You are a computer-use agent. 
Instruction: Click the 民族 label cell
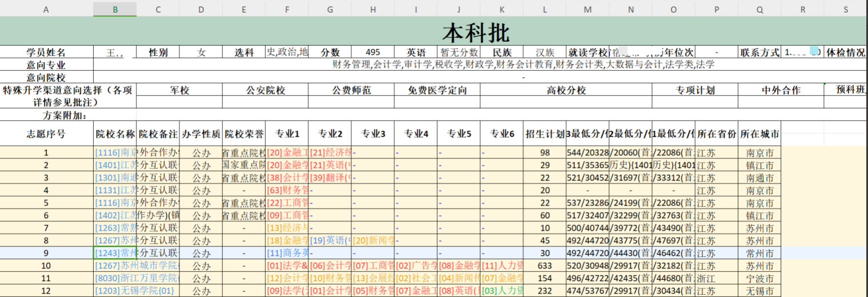(x=502, y=52)
